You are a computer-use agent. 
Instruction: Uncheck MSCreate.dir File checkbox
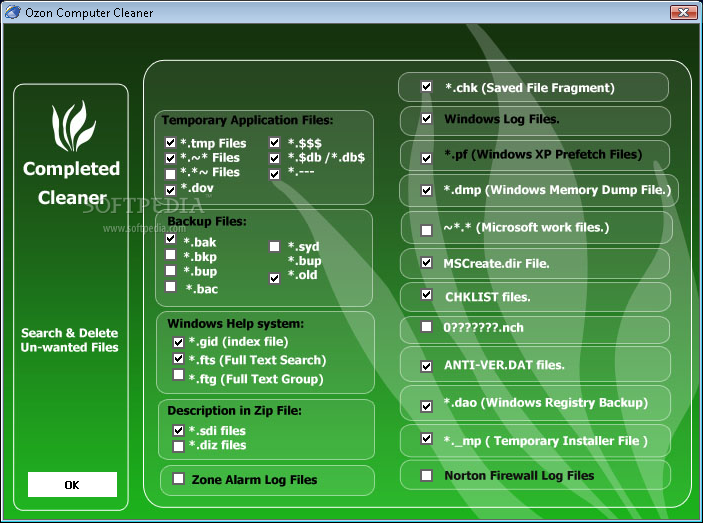(426, 262)
